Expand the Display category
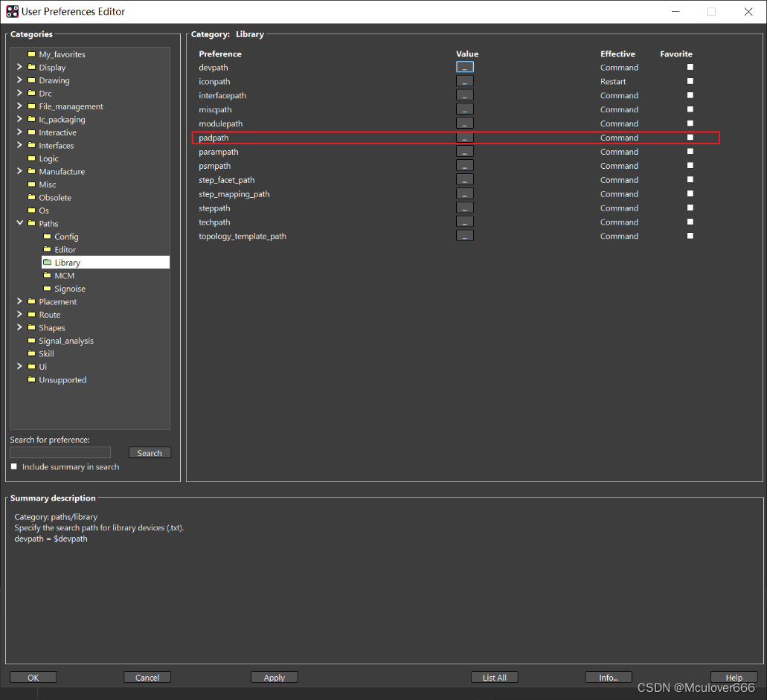The width and height of the screenshot is (767, 700). 19,67
